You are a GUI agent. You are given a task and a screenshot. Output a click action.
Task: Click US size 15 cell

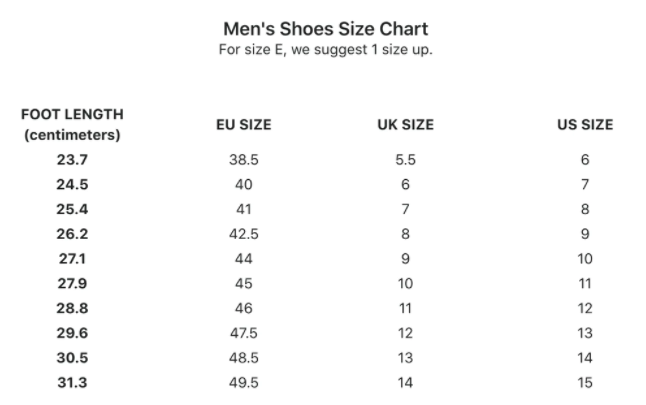click(x=585, y=382)
